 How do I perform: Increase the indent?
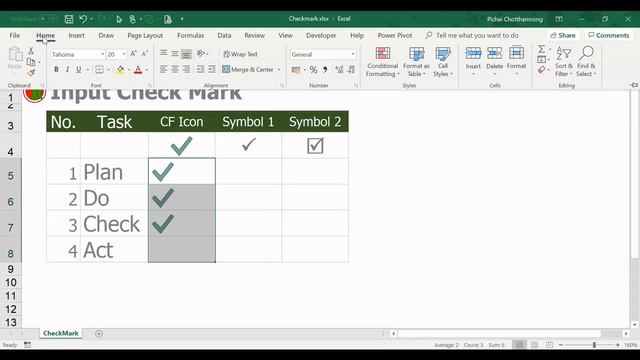pos(211,69)
